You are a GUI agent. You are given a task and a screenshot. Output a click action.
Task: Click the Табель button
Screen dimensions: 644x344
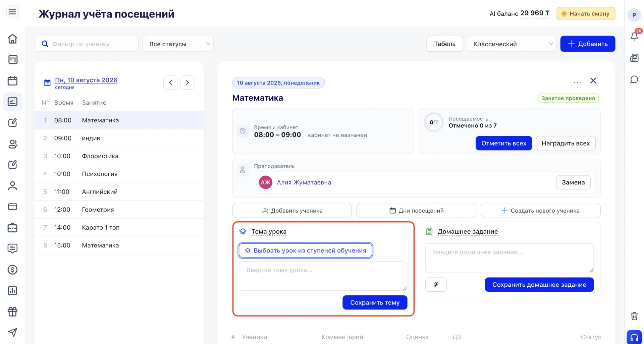click(x=445, y=44)
